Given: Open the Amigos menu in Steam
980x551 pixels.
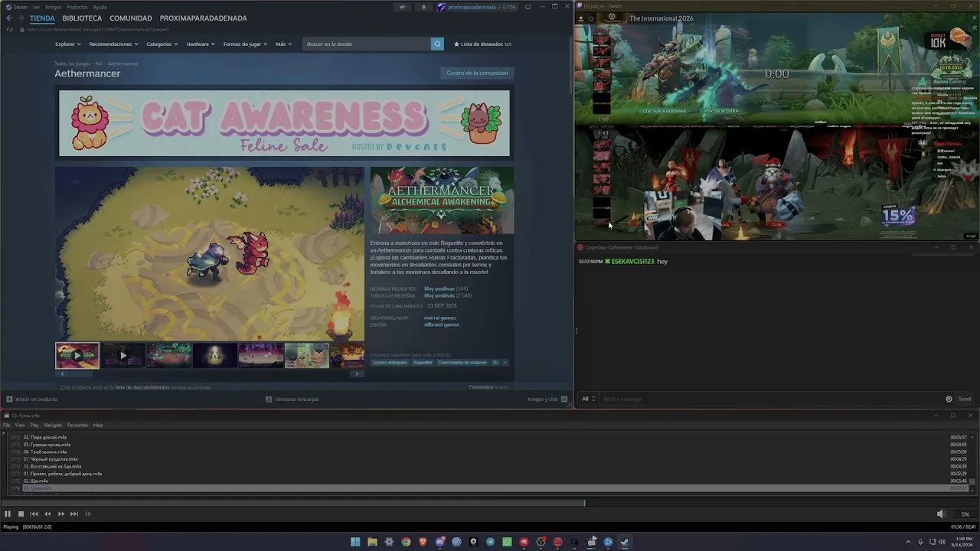Looking at the screenshot, I should 53,7.
